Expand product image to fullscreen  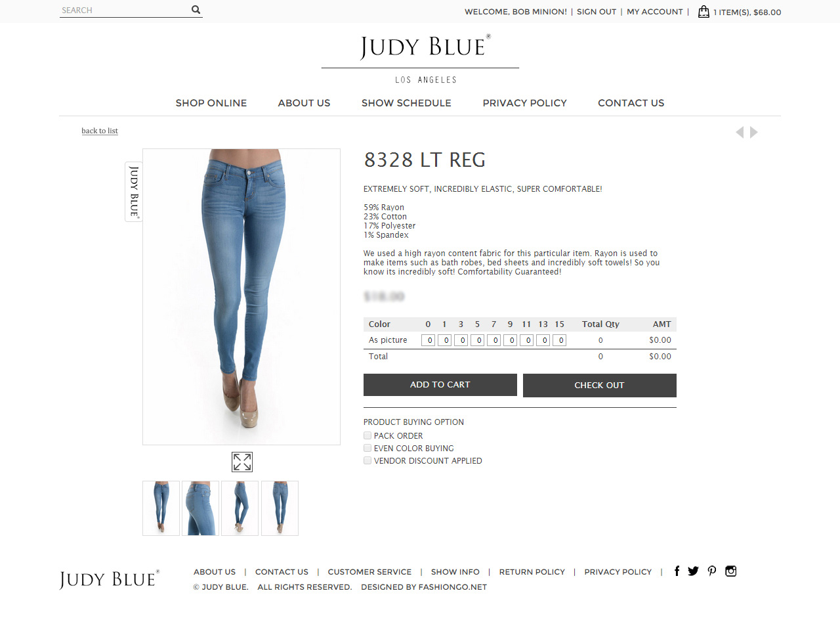[242, 462]
